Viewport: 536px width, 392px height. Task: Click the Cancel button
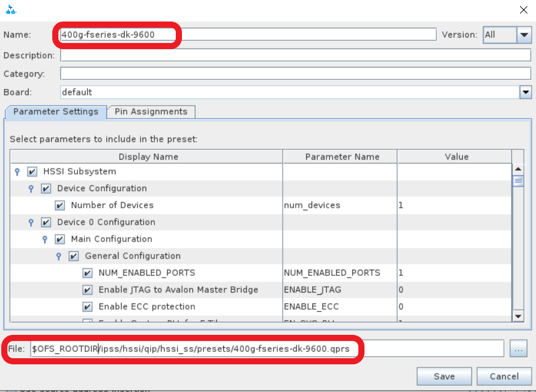[x=504, y=376]
